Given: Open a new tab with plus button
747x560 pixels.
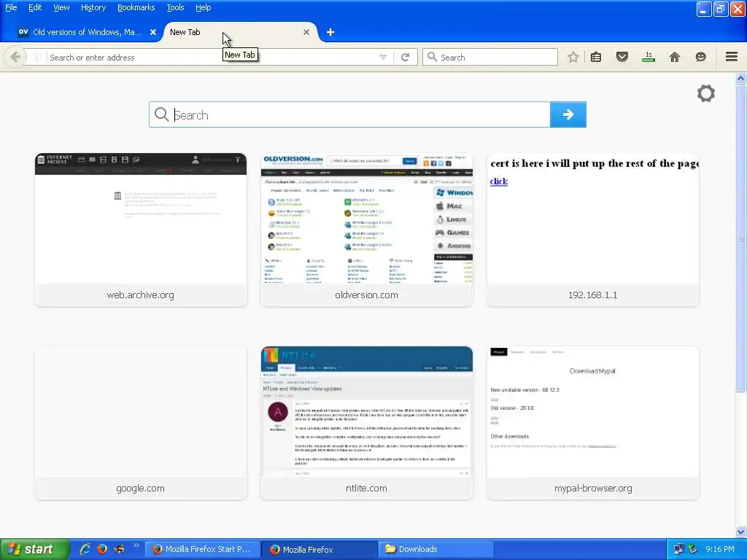Looking at the screenshot, I should (x=330, y=32).
